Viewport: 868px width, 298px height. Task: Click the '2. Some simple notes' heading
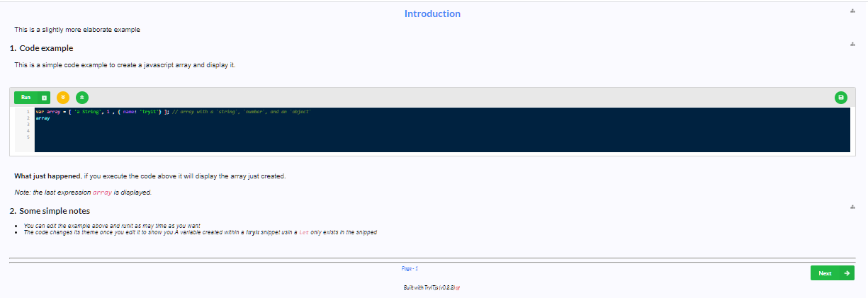point(50,211)
